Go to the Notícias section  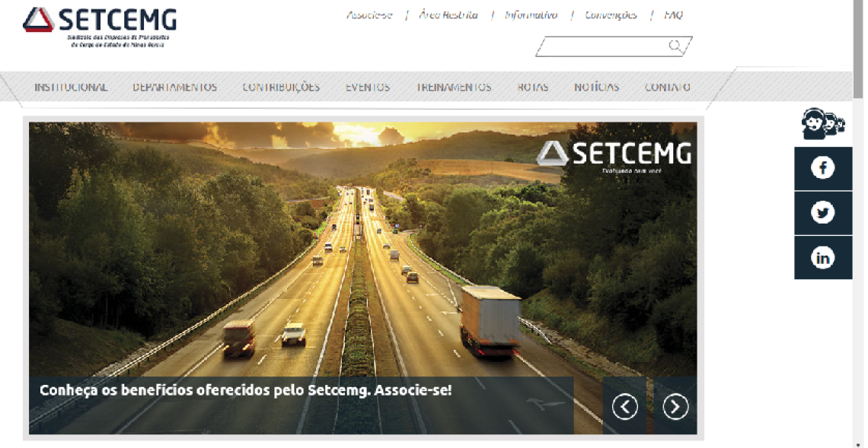[596, 87]
